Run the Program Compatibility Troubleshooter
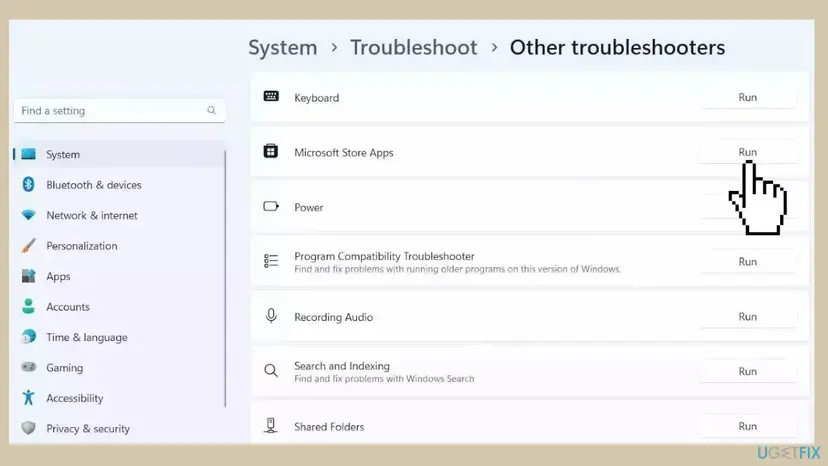This screenshot has height=466, width=828. click(748, 262)
